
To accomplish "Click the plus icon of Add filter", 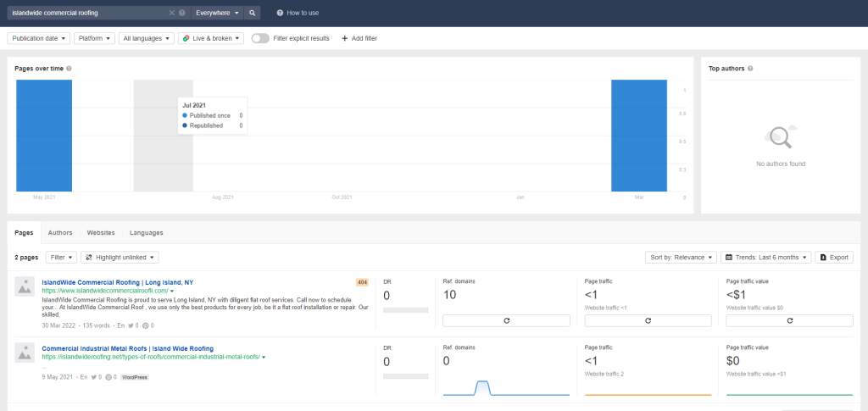I will [x=344, y=38].
